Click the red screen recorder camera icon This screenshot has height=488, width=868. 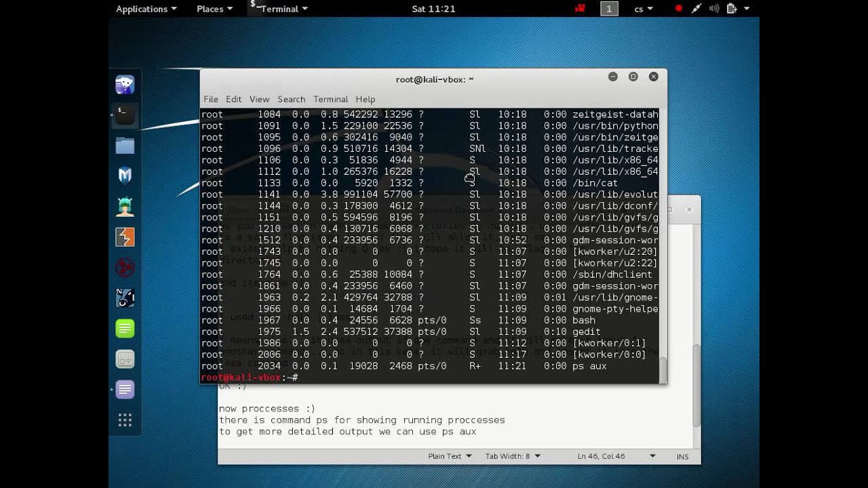pos(580,9)
